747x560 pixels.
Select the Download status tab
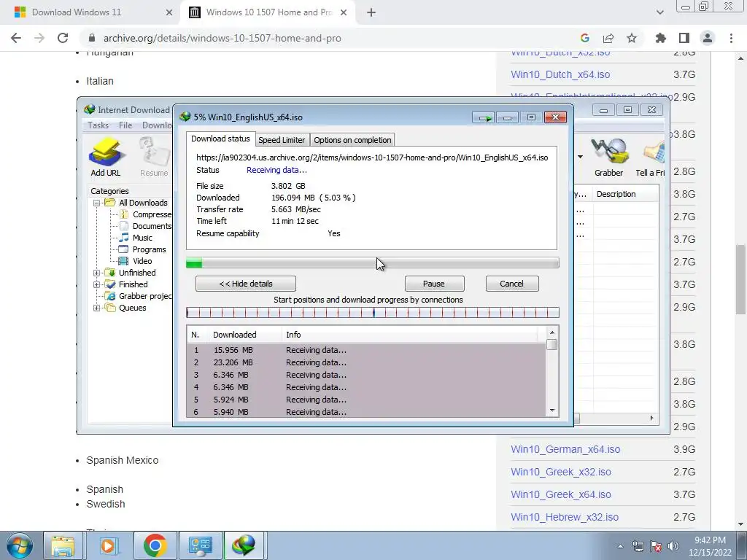pos(220,139)
